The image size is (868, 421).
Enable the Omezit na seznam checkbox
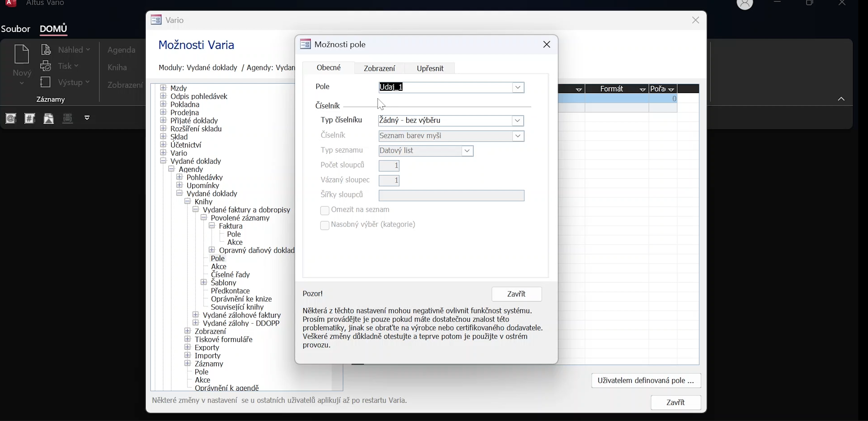tap(325, 210)
